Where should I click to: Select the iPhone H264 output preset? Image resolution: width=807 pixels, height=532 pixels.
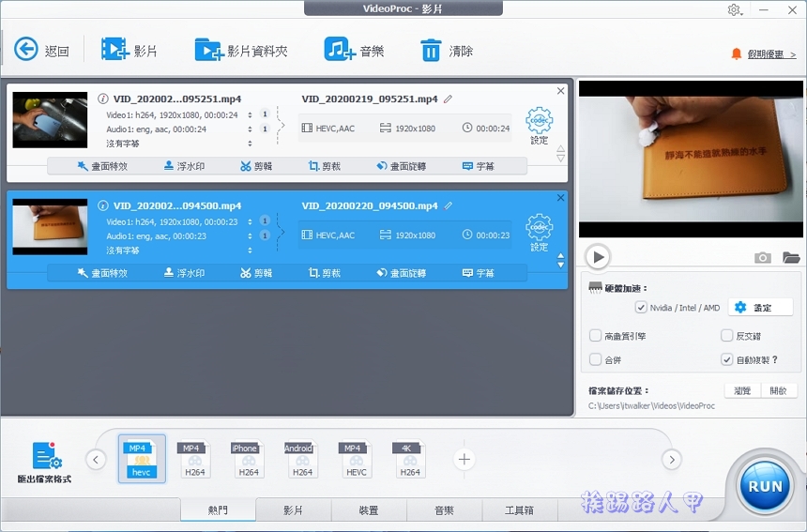tap(248, 459)
